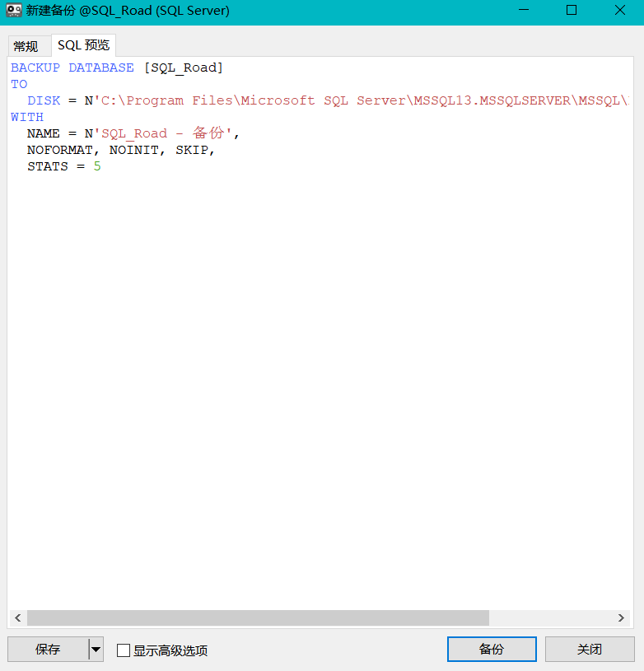Viewport: 644px width, 671px height.
Task: Click the Navicat app icon in title bar
Action: [14, 12]
